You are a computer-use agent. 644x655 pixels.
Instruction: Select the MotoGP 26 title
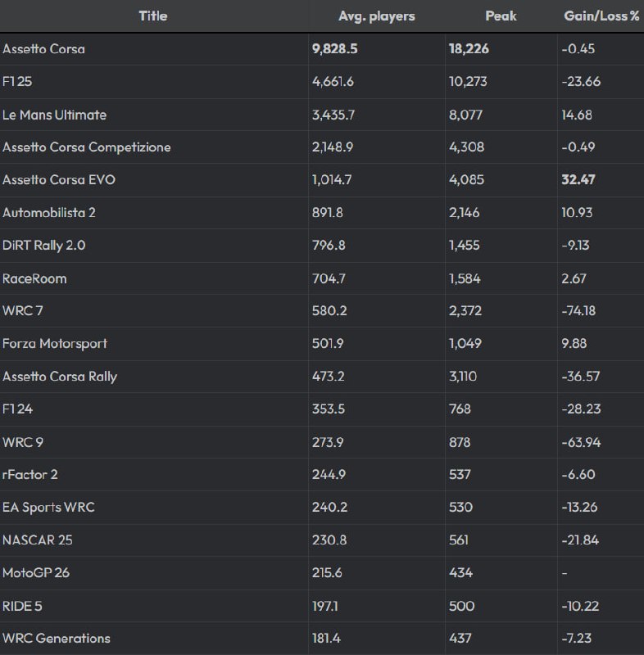pyautogui.click(x=36, y=572)
